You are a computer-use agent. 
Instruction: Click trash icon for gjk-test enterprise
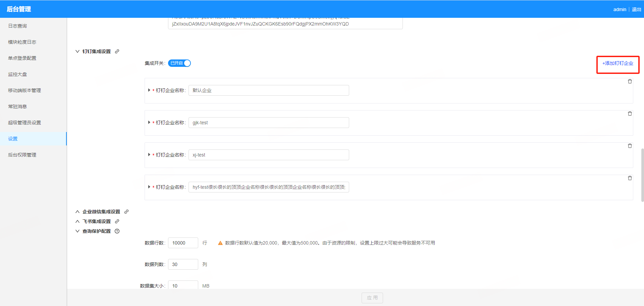[630, 114]
